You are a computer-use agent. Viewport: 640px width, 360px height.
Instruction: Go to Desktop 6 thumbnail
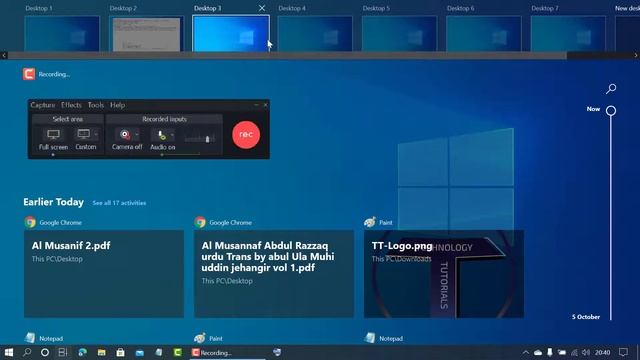click(x=484, y=33)
